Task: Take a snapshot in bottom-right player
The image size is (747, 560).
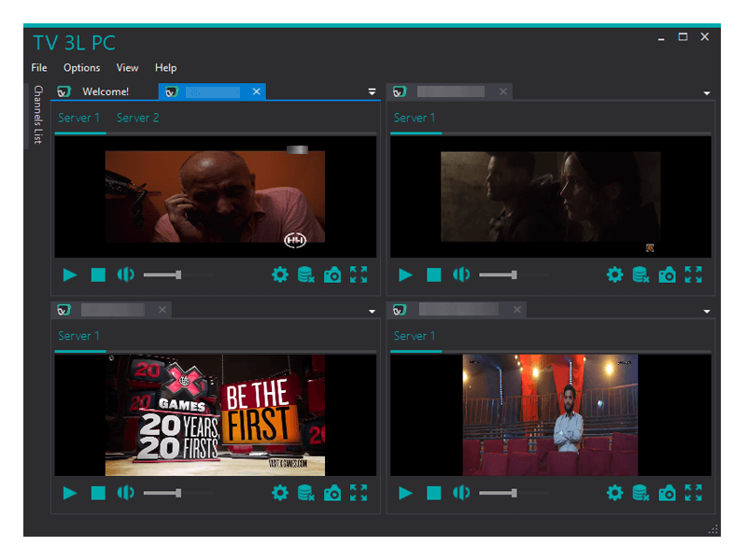Action: pyautogui.click(x=668, y=493)
